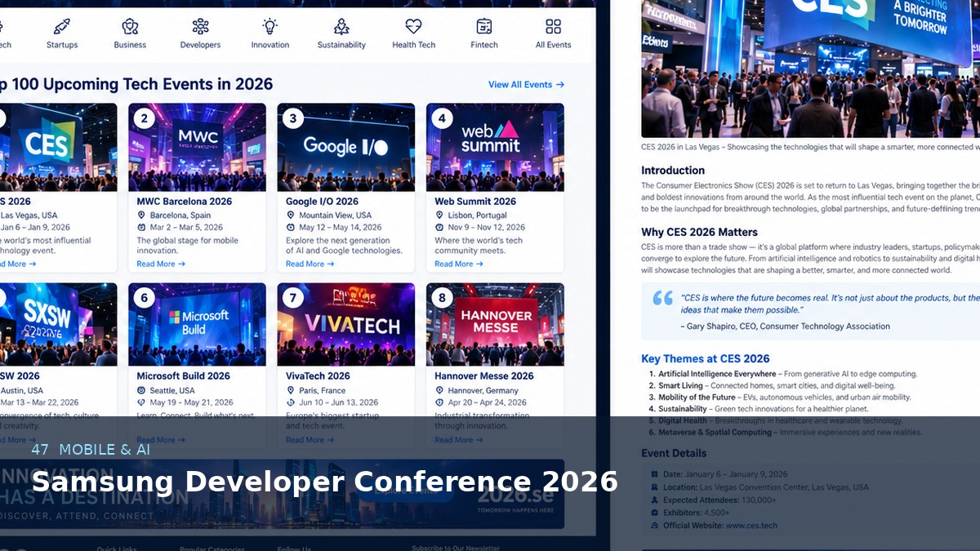Click the number 7 badge on VivaTech card
980x551 pixels.
click(x=293, y=298)
